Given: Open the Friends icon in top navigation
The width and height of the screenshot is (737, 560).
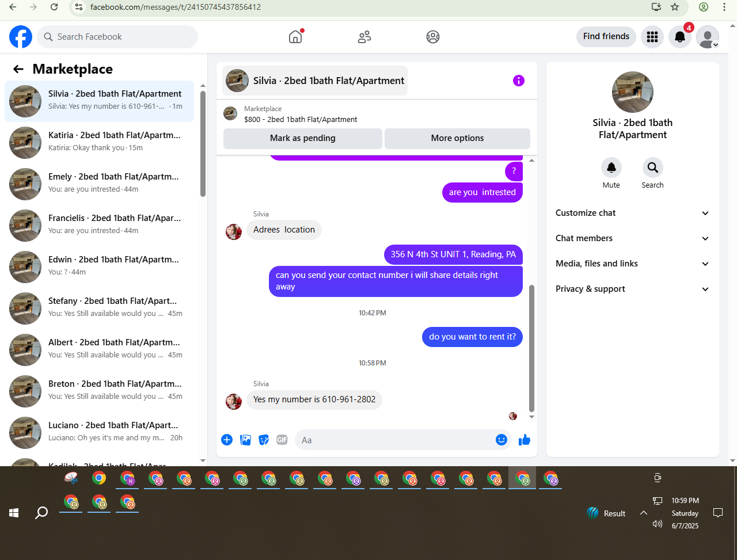Looking at the screenshot, I should pos(364,37).
